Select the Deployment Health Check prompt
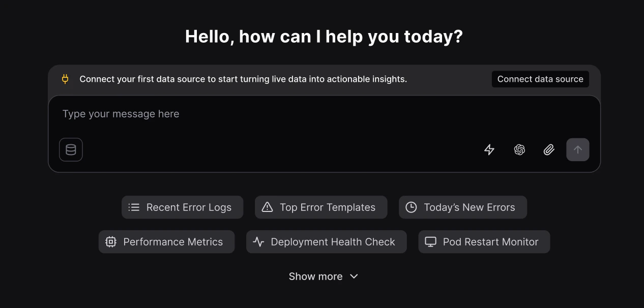 point(326,241)
